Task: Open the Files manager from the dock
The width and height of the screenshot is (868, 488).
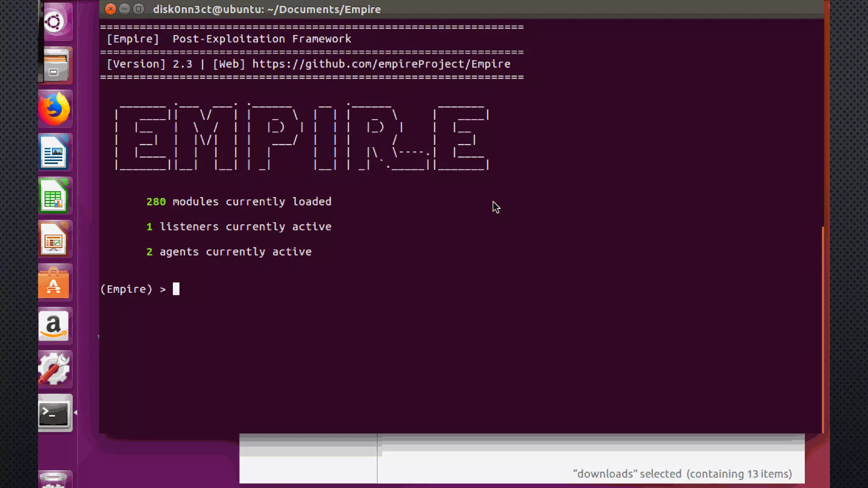Action: click(x=55, y=66)
